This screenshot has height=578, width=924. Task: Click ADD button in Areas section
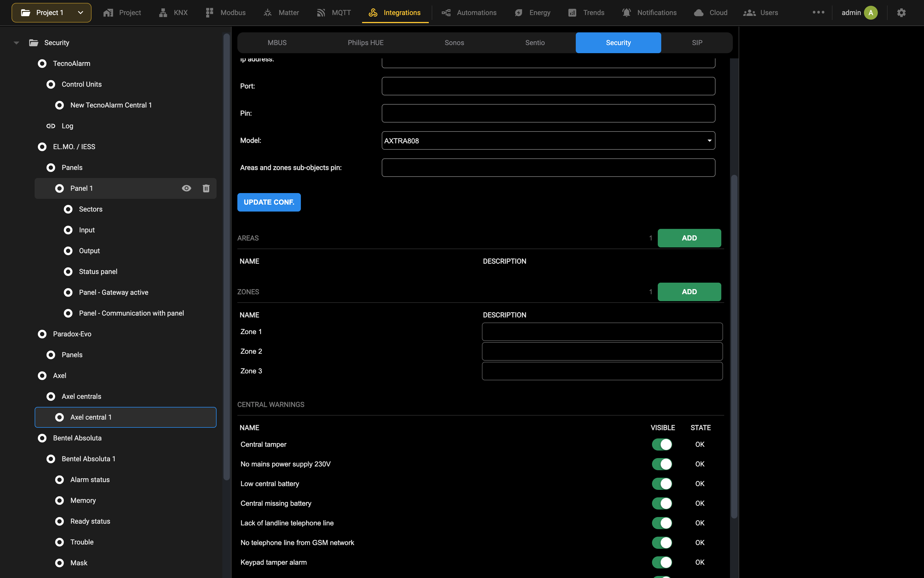pyautogui.click(x=689, y=238)
